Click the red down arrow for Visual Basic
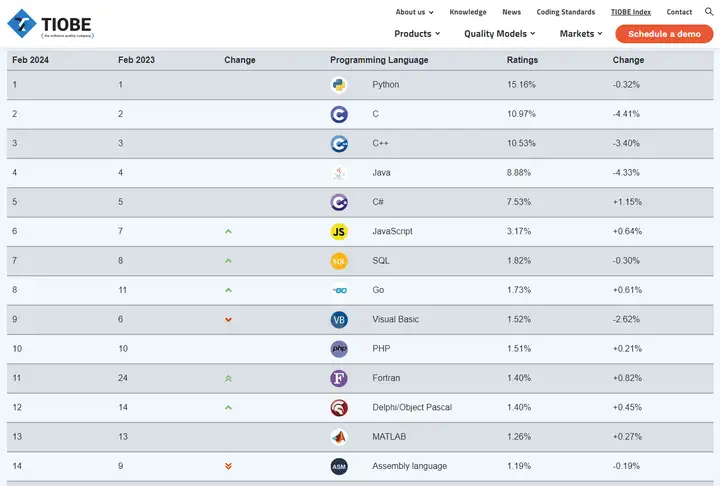 click(228, 320)
